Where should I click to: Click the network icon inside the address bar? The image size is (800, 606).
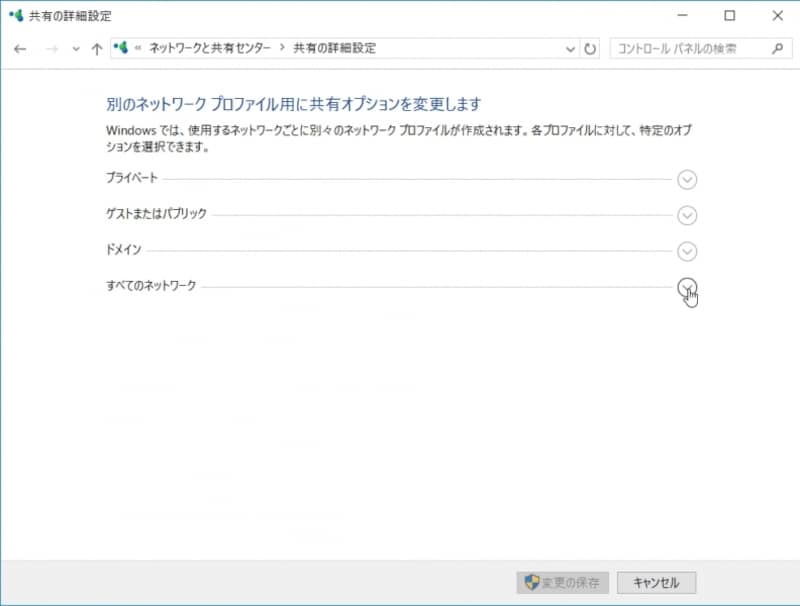121,47
